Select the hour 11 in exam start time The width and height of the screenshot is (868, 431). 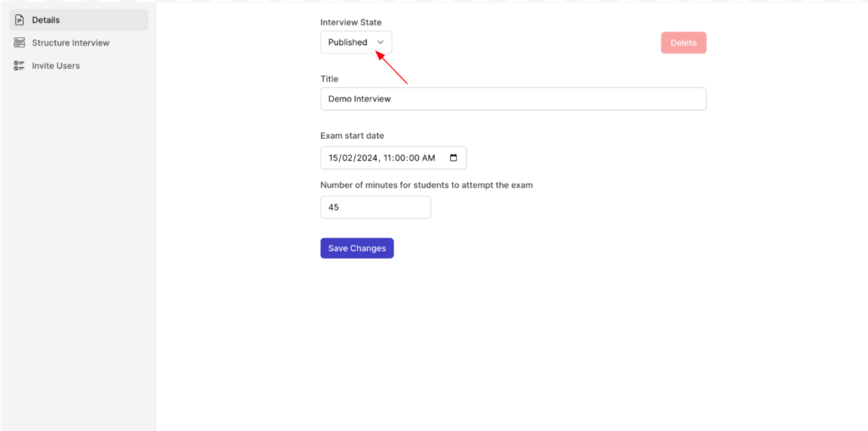pos(387,157)
